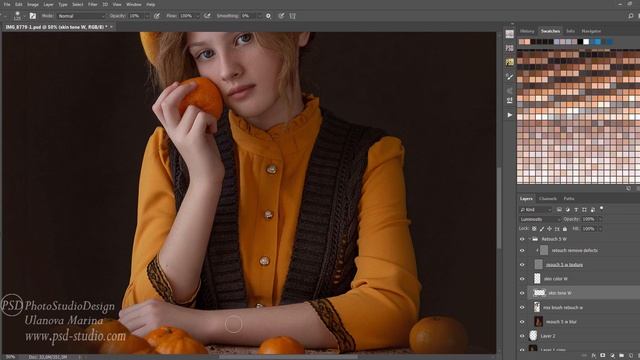This screenshot has height=360, width=640.
Task: Hide the skin color W layer
Action: [522, 279]
